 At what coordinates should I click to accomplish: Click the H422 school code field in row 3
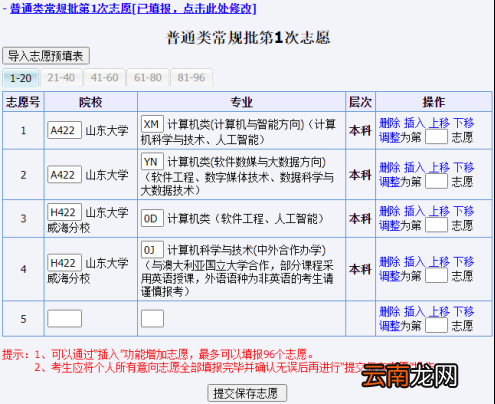[x=64, y=212]
